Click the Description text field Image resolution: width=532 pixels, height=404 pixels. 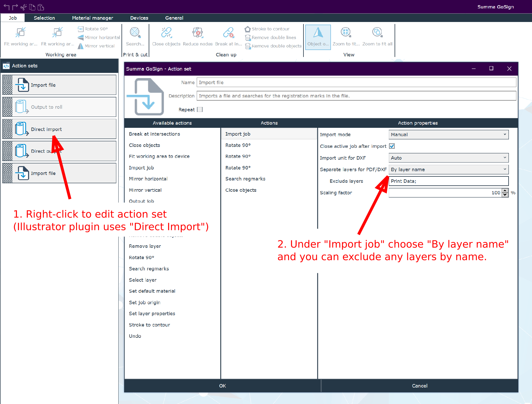[x=356, y=96]
